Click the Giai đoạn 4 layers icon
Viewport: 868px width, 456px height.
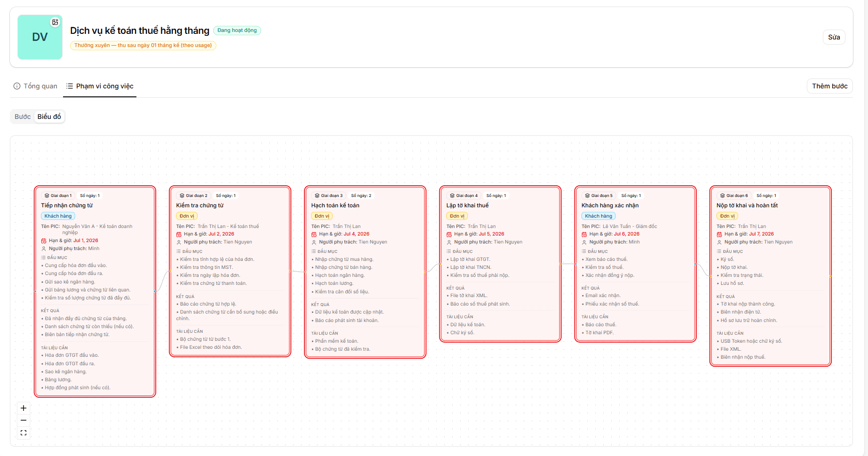[452, 196]
